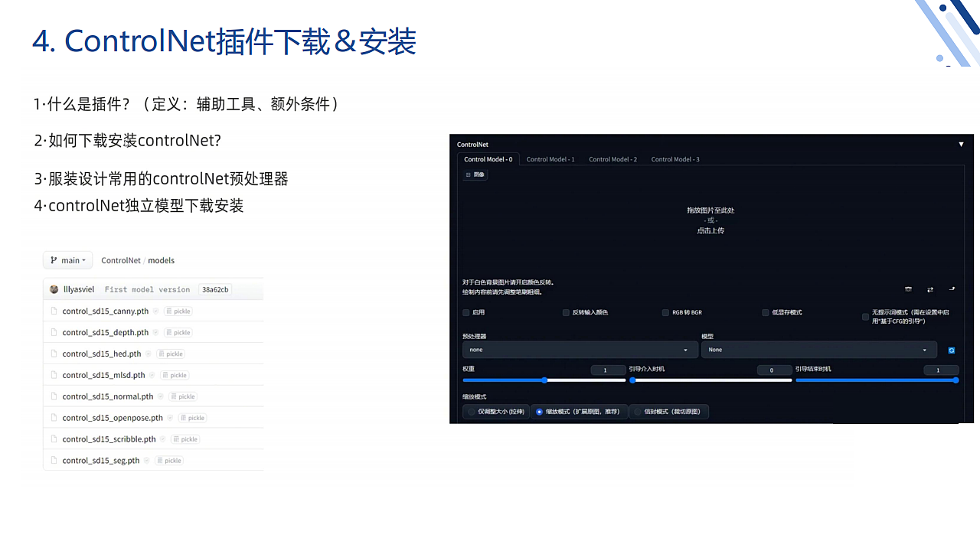Open the 模型 model dropdown
The image size is (980, 551).
(818, 350)
